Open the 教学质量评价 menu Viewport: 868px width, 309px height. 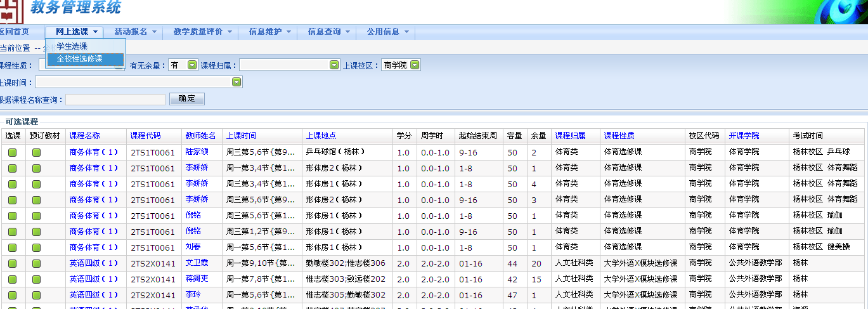pyautogui.click(x=203, y=32)
